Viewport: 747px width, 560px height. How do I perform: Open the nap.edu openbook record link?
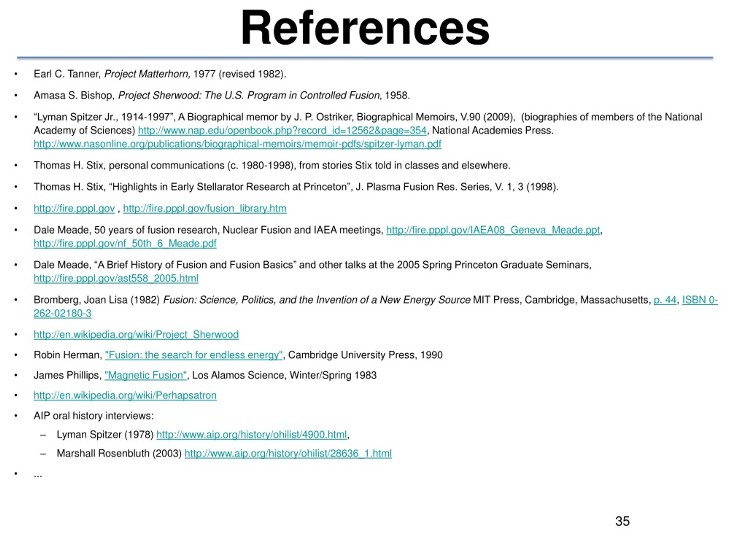pos(282,130)
